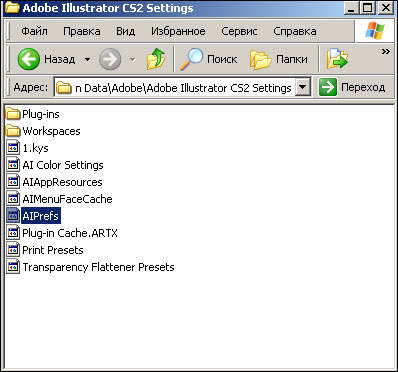
Task: Go up one folder level icon
Action: coord(156,59)
